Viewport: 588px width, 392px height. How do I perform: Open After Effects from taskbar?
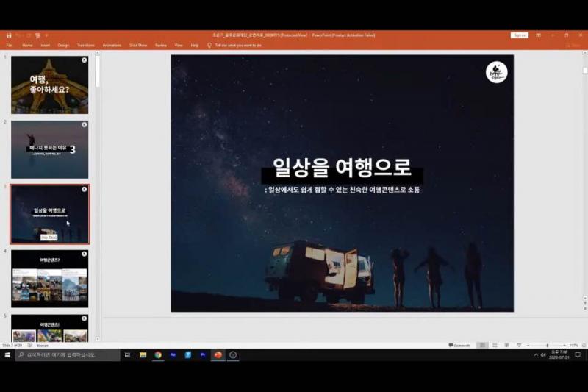click(x=173, y=355)
